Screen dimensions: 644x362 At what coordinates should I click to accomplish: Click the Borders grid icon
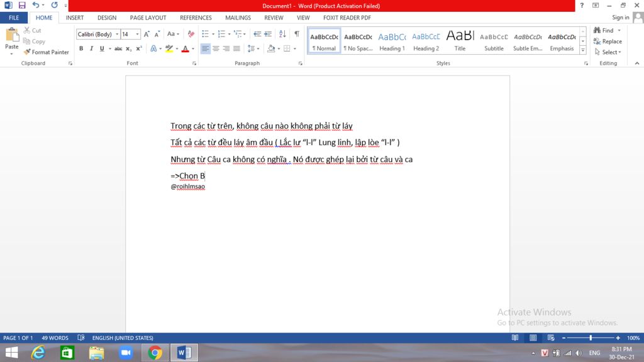[287, 48]
